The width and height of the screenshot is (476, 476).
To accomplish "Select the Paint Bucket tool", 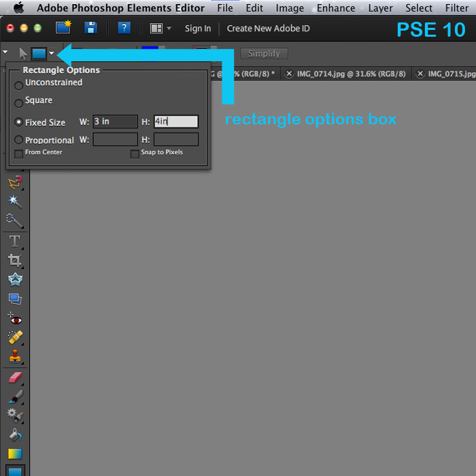I will 15,435.
